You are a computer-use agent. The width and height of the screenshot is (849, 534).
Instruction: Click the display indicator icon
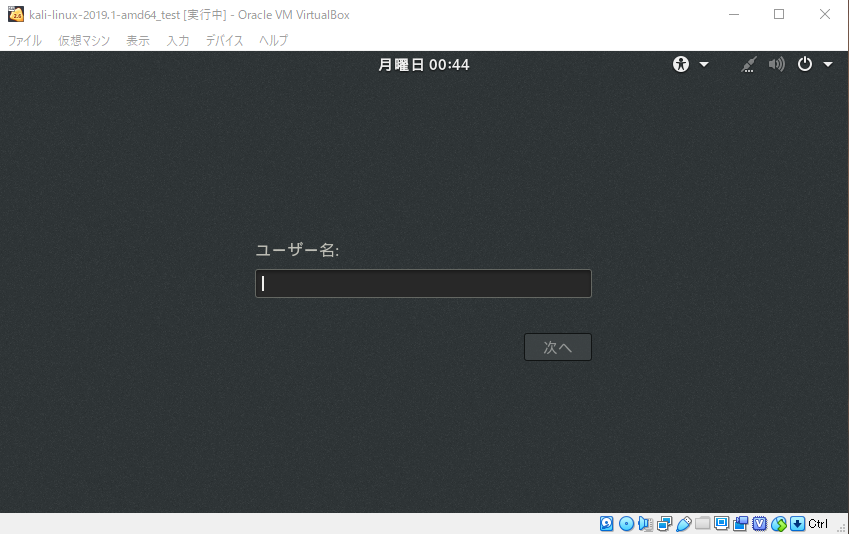[x=721, y=523]
